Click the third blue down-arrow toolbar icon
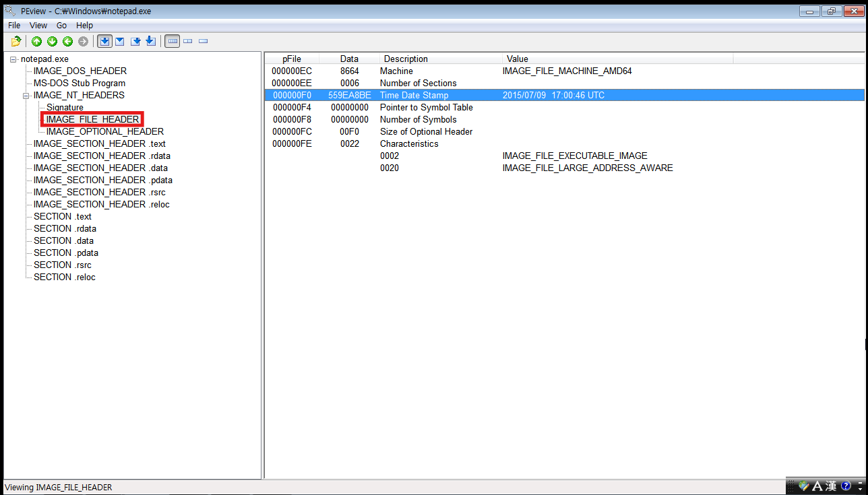Viewport: 868px width, 495px height. [x=135, y=42]
